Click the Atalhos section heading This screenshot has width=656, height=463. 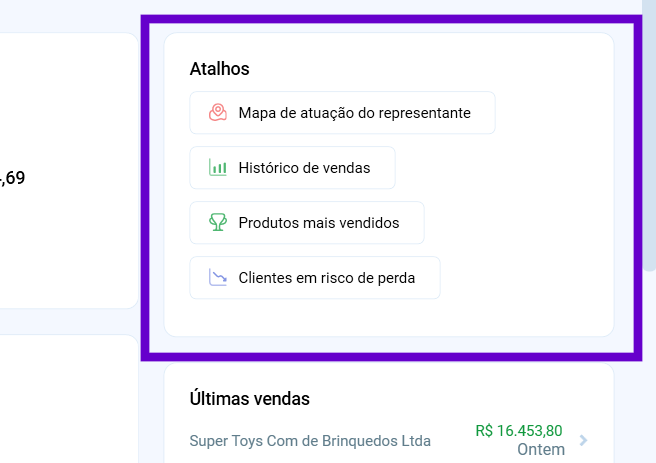tap(219, 69)
